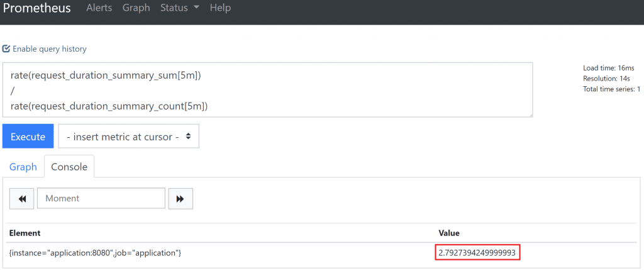Go to Graph in the top navbar
This screenshot has height=270, width=644.
pyautogui.click(x=136, y=8)
